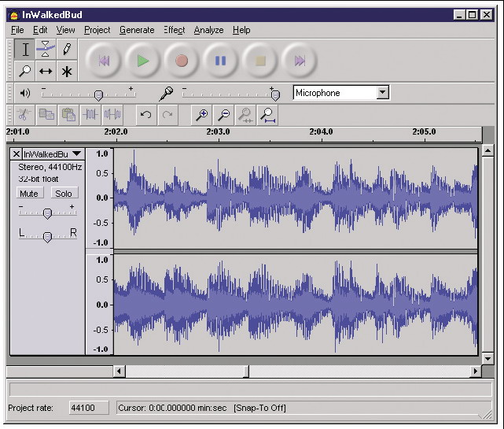Screen dimensions: 504x429
Task: Pause playback with Pause button
Action: (x=220, y=61)
